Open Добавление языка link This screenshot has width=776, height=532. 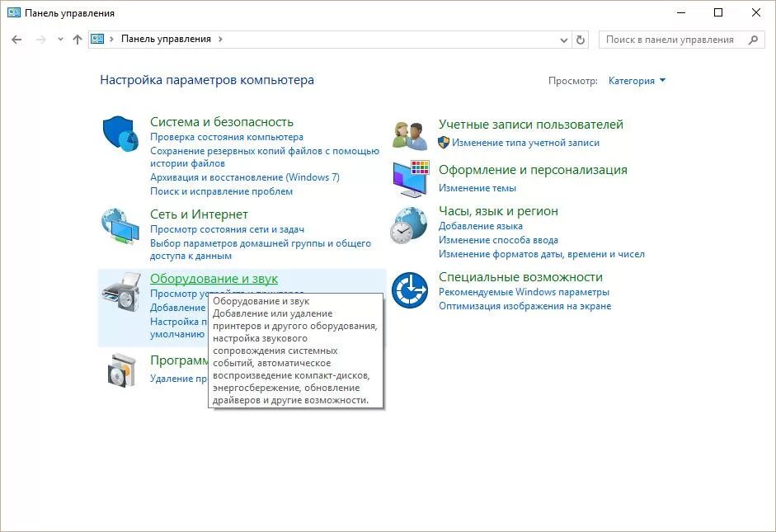(481, 226)
